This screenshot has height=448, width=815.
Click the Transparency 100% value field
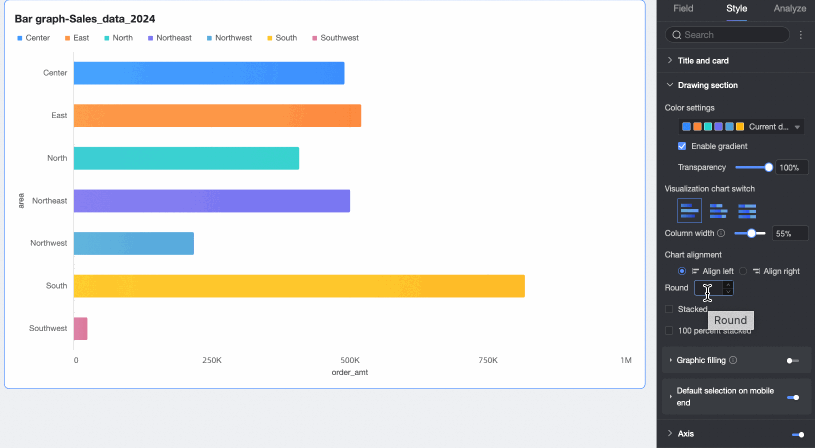pos(792,167)
